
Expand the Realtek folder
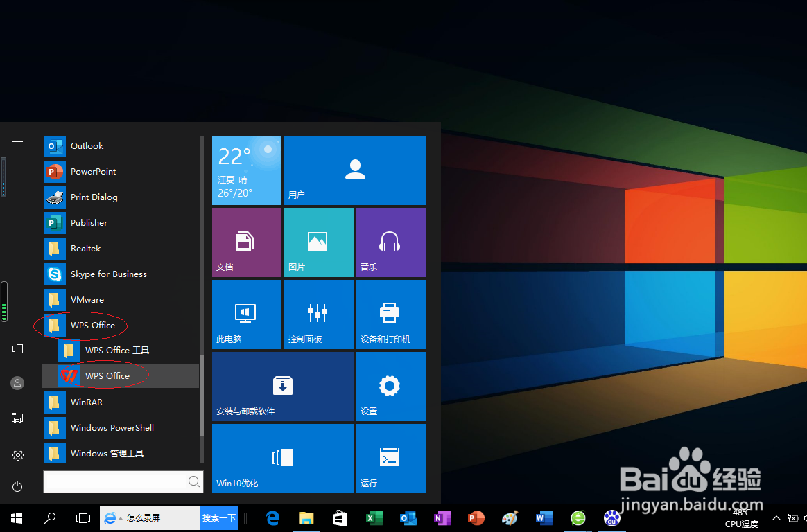pyautogui.click(x=121, y=248)
